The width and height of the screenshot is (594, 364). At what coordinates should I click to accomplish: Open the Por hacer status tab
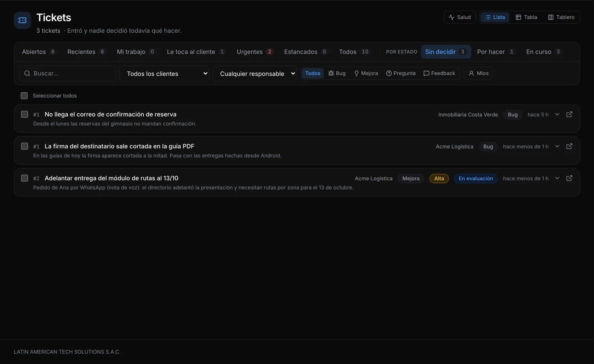click(496, 52)
